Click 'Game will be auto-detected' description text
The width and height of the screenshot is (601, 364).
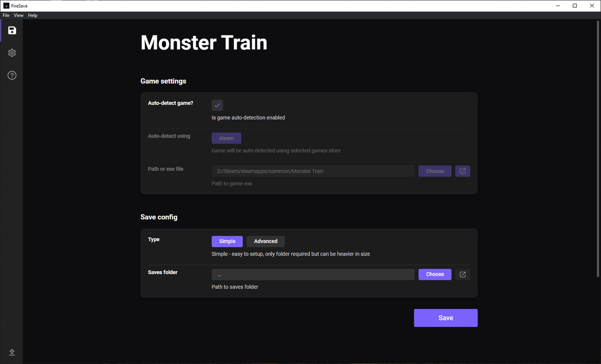click(276, 151)
